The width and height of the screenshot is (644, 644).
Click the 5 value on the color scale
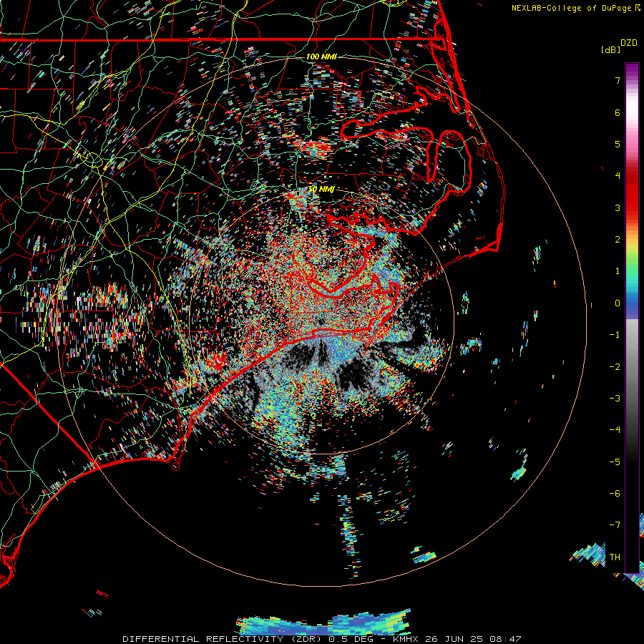tap(618, 144)
